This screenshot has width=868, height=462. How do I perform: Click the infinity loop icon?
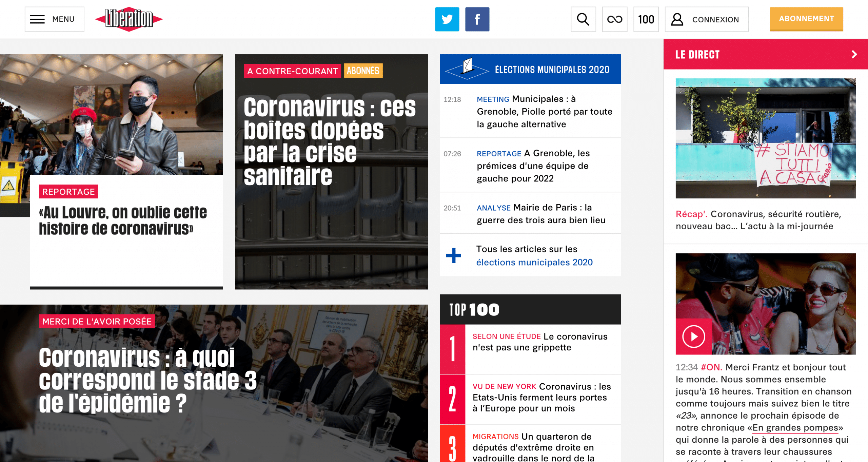(614, 19)
